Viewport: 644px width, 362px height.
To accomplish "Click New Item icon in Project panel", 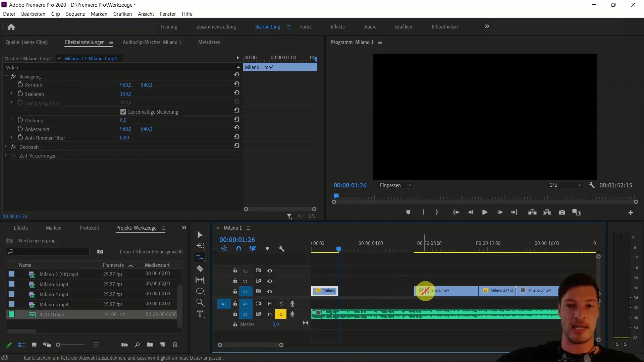I will point(163,345).
